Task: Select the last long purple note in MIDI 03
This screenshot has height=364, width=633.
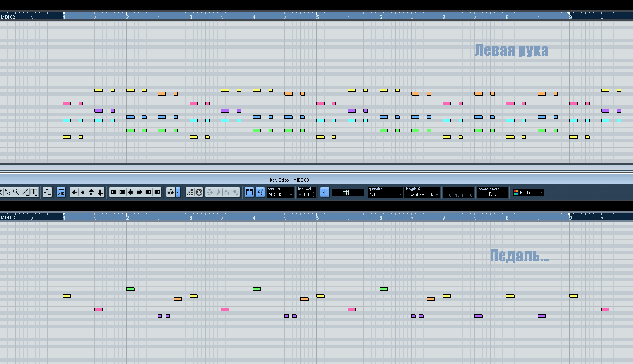Action: (542, 316)
